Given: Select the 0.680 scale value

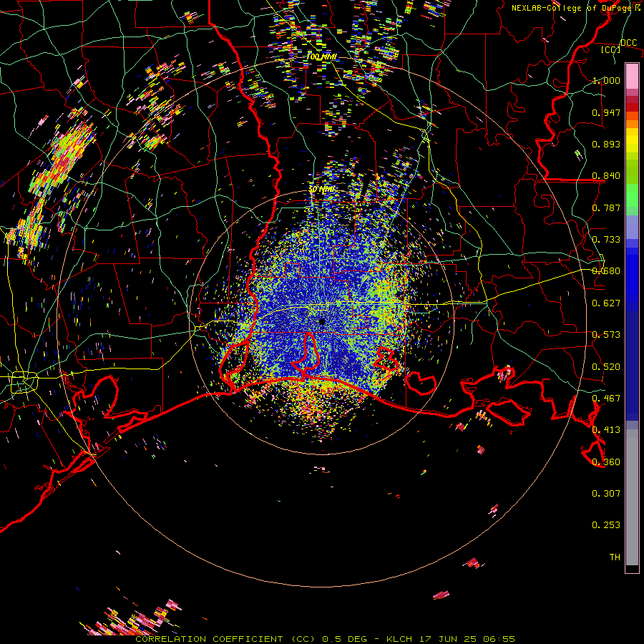Looking at the screenshot, I should tap(606, 271).
